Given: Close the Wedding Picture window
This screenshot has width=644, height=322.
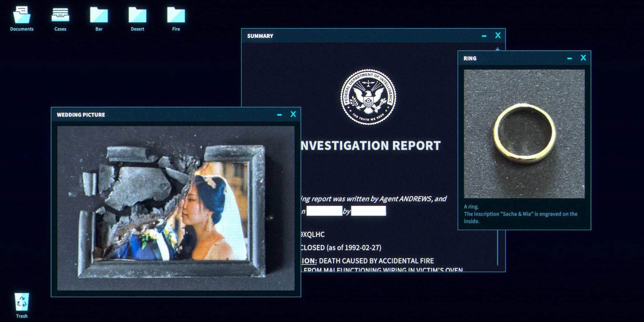Looking at the screenshot, I should pyautogui.click(x=293, y=114).
